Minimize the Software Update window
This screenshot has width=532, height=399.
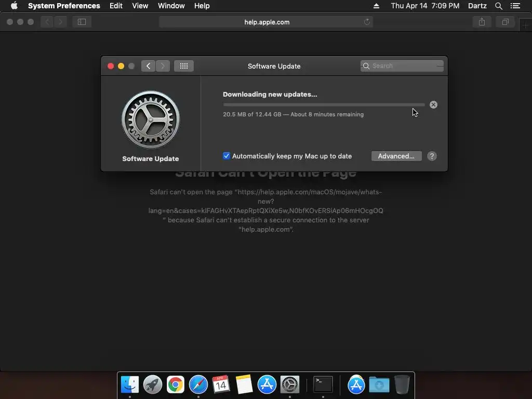tap(121, 66)
